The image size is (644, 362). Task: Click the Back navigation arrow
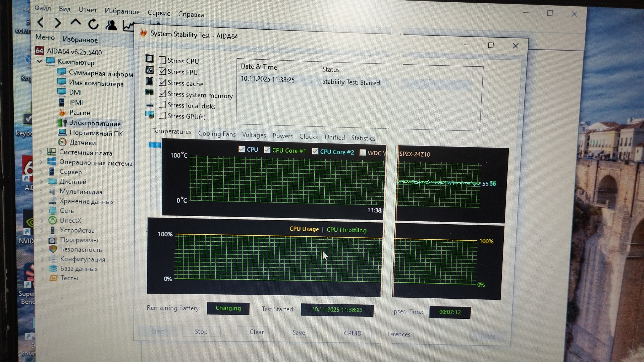41,23
